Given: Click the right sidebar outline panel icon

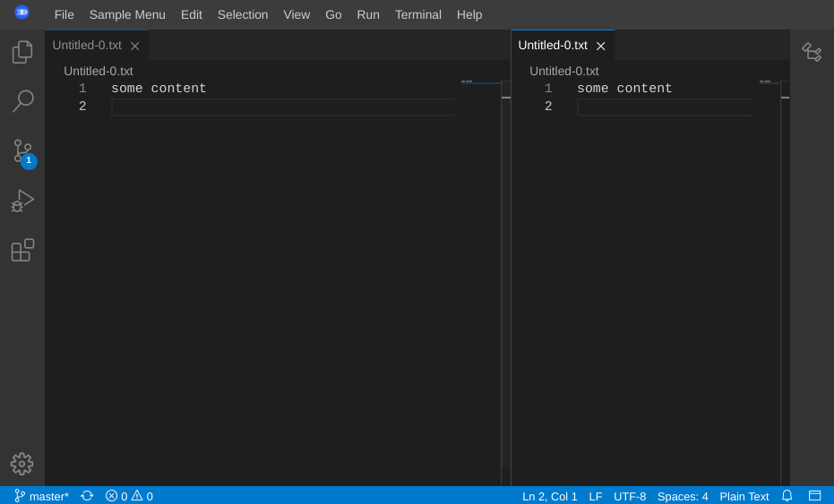Looking at the screenshot, I should click(x=812, y=52).
